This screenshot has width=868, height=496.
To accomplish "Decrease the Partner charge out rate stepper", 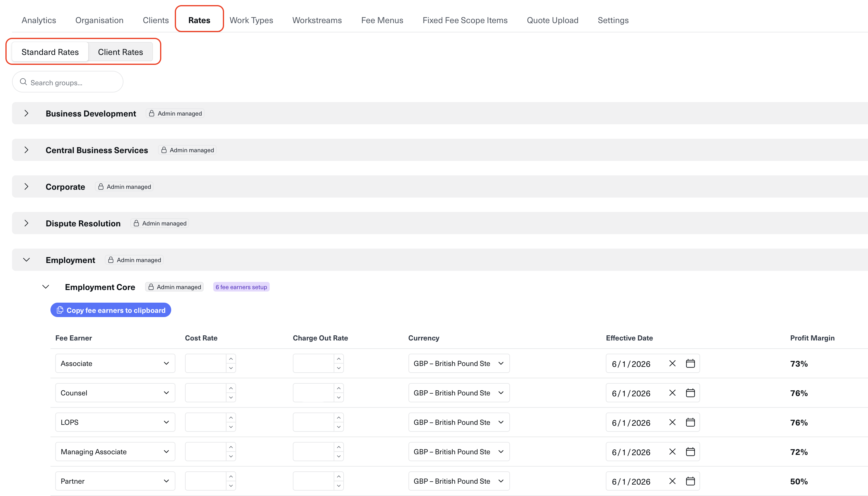I will [x=338, y=486].
